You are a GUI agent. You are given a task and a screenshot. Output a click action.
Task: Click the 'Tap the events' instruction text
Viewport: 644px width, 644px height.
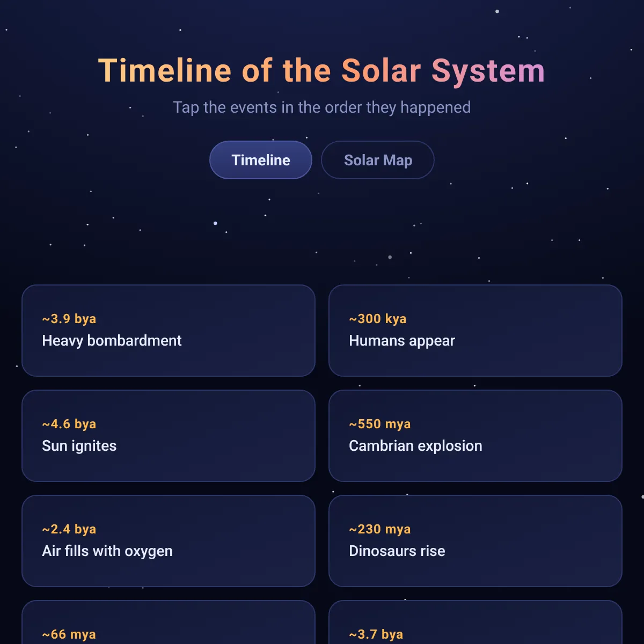point(321,107)
